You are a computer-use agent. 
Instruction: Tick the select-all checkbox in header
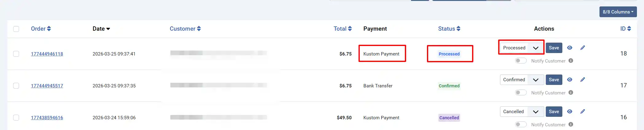16,29
